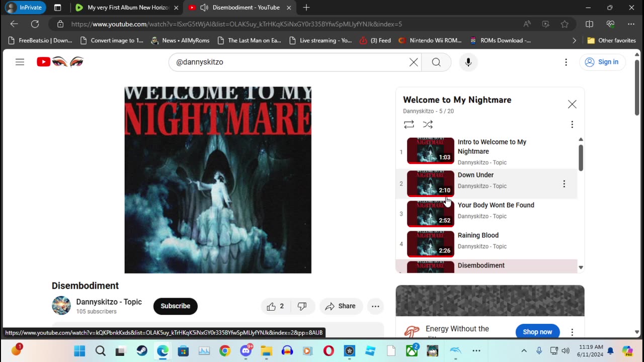Toggle read aloud icon in address bar
This screenshot has height=362, width=644.
[527, 24]
